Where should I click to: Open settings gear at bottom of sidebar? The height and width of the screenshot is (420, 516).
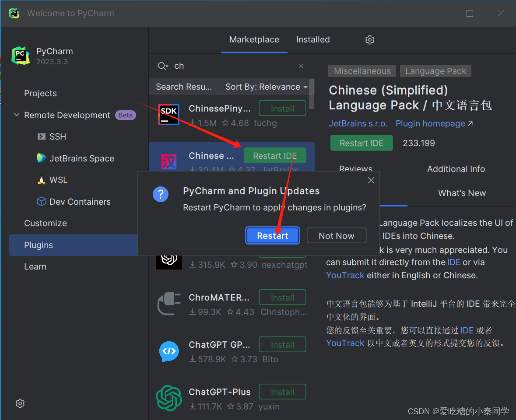tap(20, 403)
